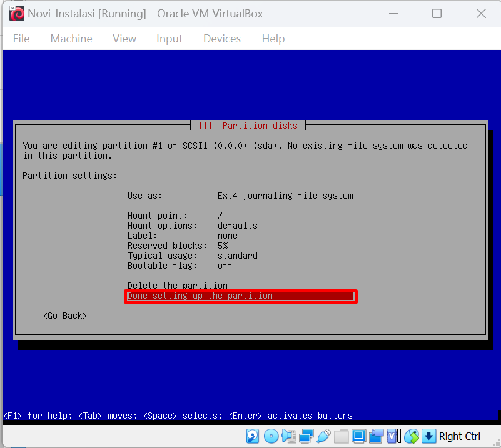Click the keyboard capture arrow icon
501x448 pixels.
[x=429, y=436]
